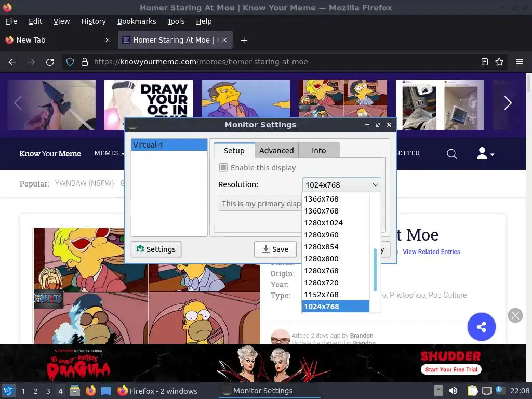Open the YWNBAW (NSFW) popular link
Screen dimensions: 532x399
(x=85, y=183)
